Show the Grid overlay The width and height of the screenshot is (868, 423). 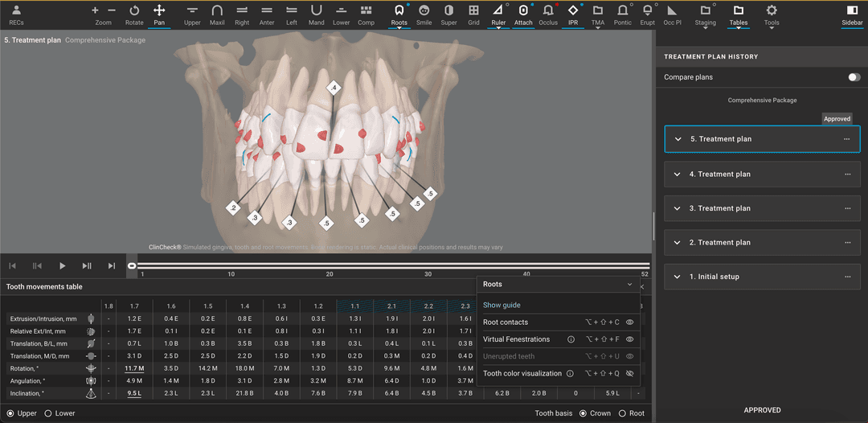pos(473,11)
